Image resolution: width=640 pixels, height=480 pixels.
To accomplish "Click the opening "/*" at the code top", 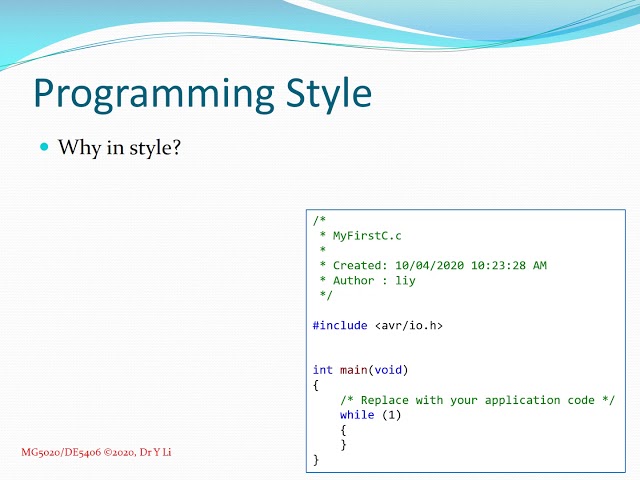I will click(x=319, y=220).
